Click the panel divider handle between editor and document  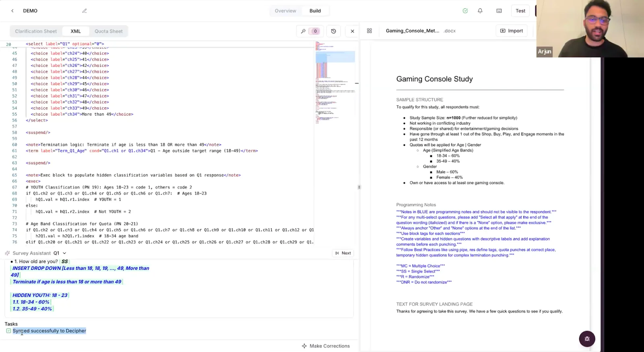(359, 187)
